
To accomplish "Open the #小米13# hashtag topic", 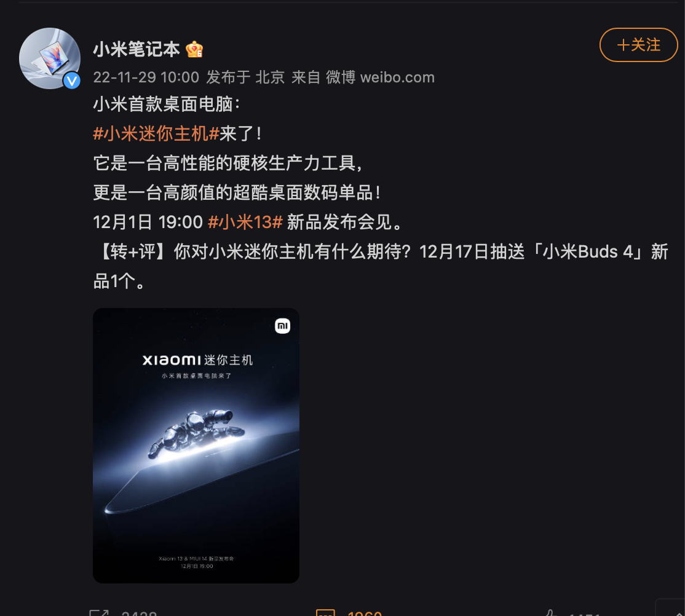I will tap(245, 223).
